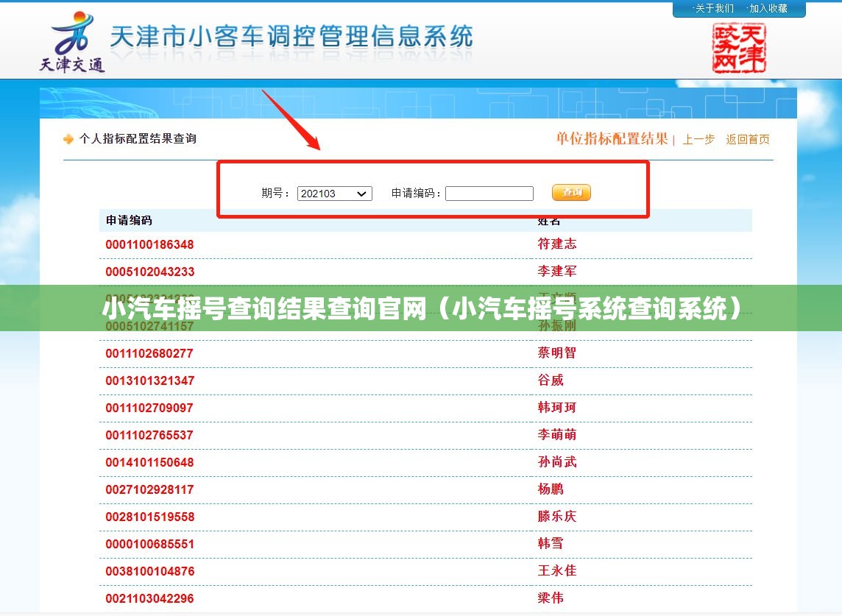The image size is (842, 616).
Task: Select application code 001310132​1347
Action: [x=149, y=380]
